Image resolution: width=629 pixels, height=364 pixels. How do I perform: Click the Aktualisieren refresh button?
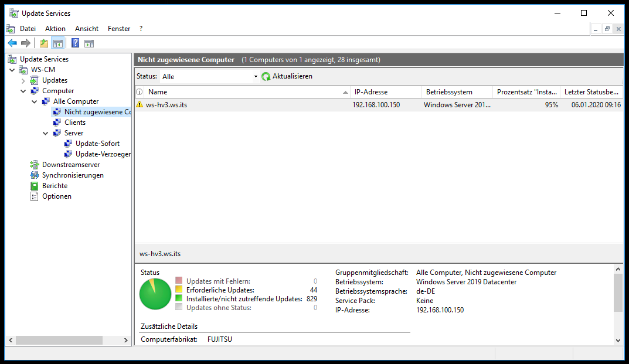(287, 76)
